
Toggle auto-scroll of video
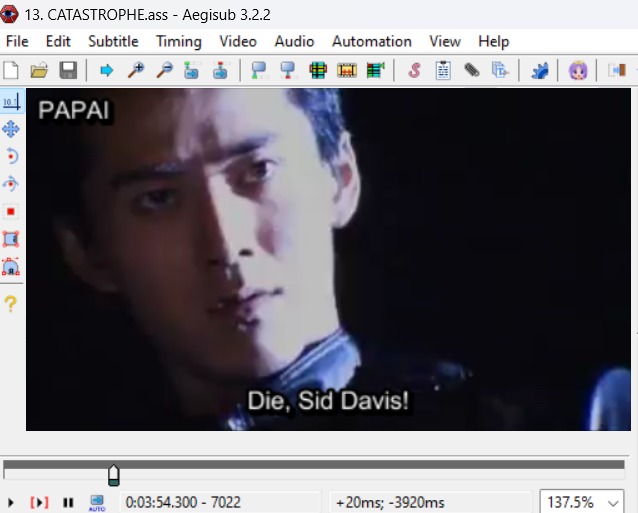click(x=97, y=503)
